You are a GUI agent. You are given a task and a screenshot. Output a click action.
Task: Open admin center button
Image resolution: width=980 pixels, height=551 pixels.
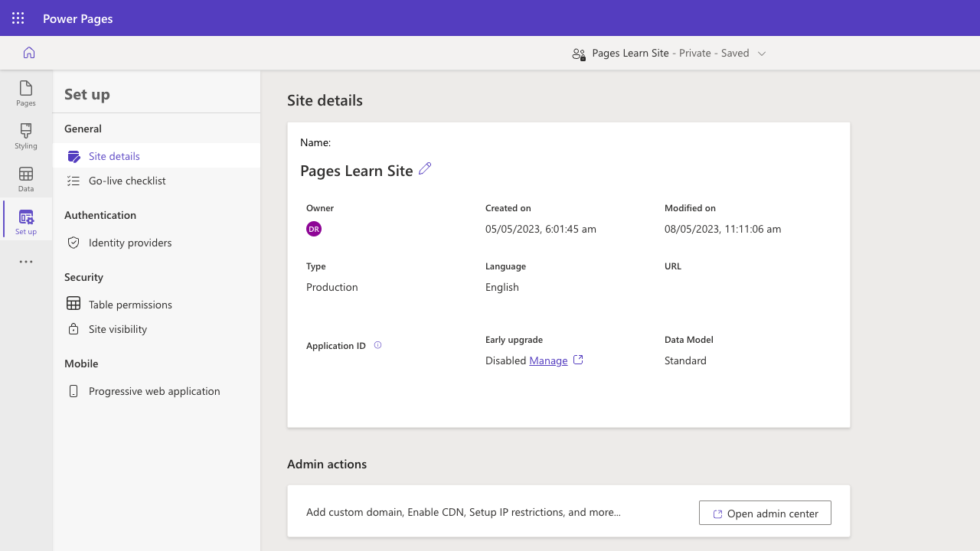pyautogui.click(x=764, y=513)
